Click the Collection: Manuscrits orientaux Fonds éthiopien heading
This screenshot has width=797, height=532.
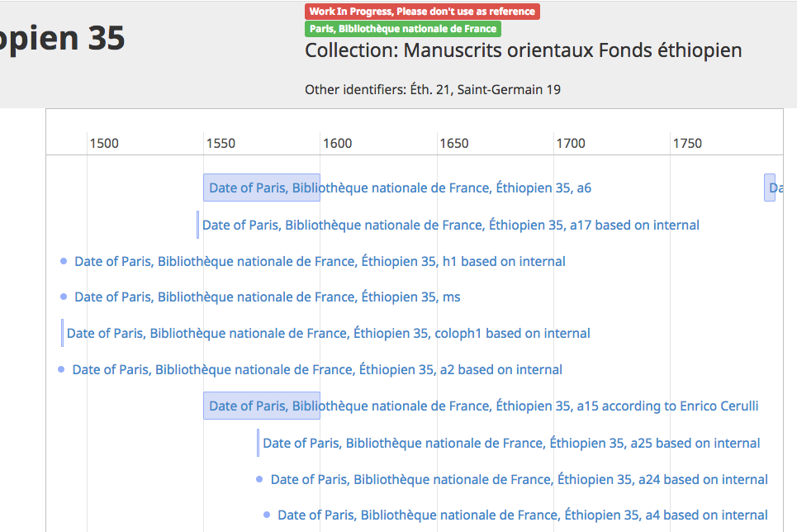pyautogui.click(x=524, y=50)
